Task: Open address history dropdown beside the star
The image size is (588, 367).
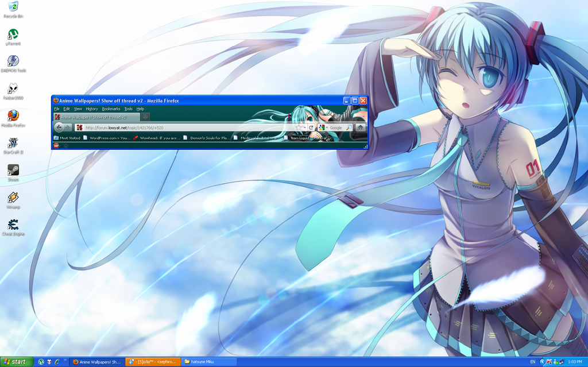Action: click(304, 128)
